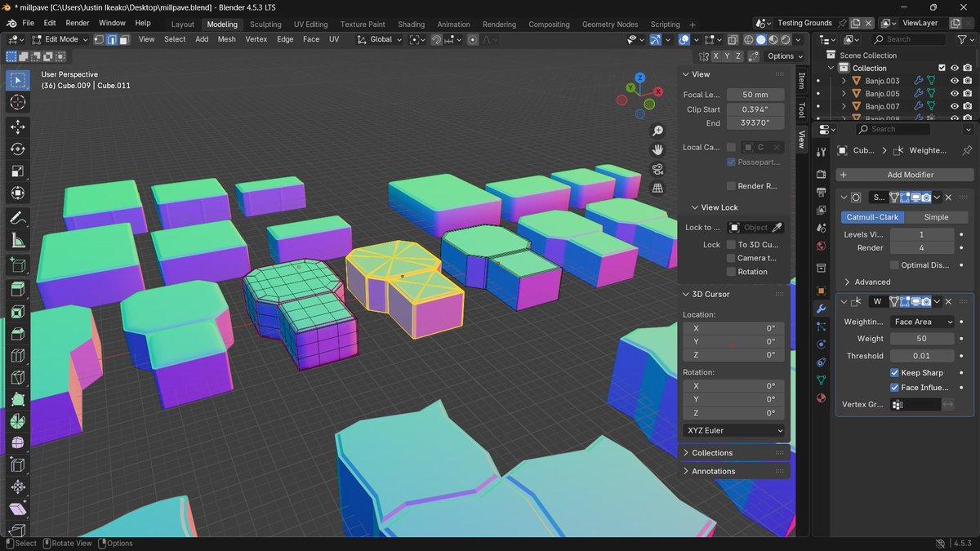Click the Weight 50 value slider
Screen dimensions: 980x551
pos(922,339)
